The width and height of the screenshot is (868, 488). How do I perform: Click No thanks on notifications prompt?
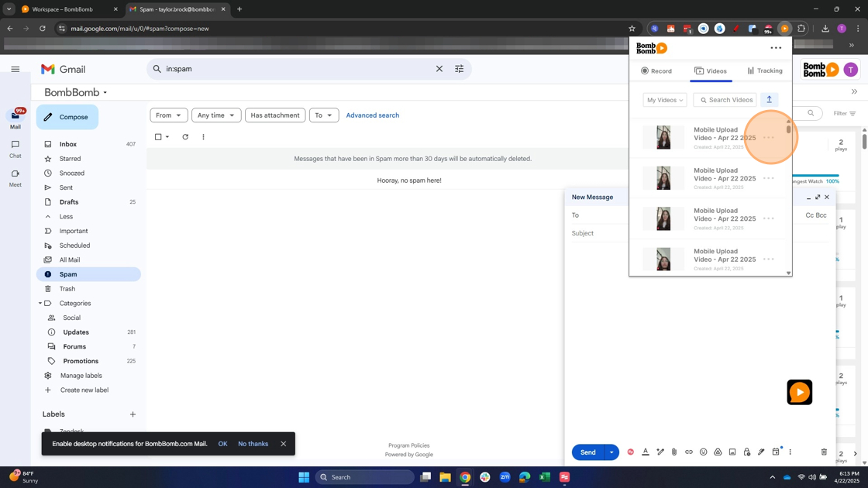253,444
